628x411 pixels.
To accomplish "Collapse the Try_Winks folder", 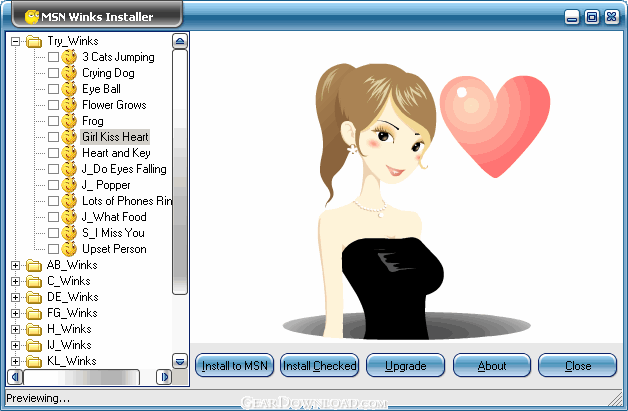I will pyautogui.click(x=15, y=41).
